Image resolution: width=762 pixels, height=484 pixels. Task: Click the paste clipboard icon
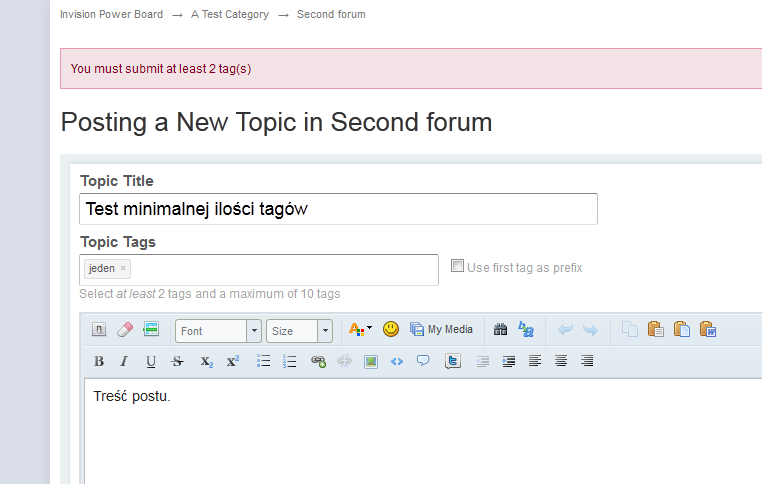click(656, 329)
